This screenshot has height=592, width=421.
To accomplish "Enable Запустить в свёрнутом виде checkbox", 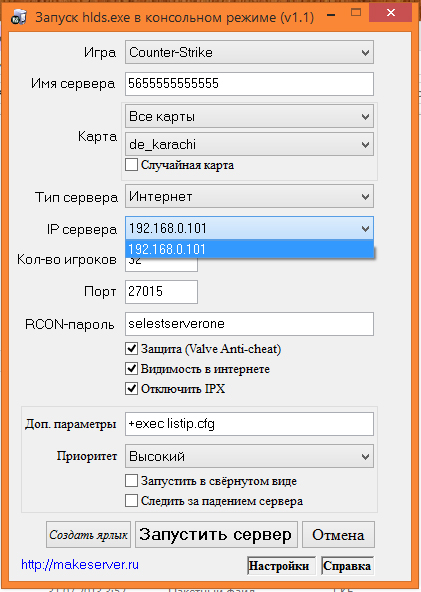I will coord(131,481).
